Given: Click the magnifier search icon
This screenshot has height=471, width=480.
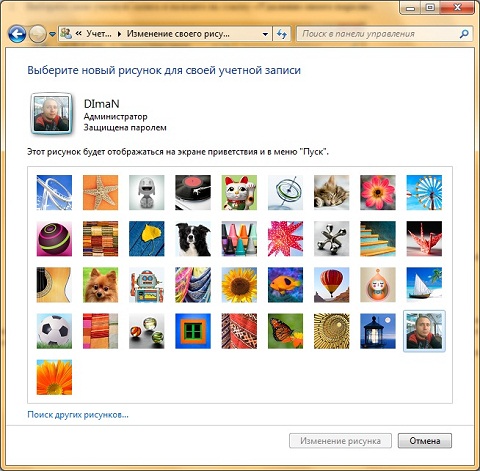Looking at the screenshot, I should pyautogui.click(x=464, y=34).
